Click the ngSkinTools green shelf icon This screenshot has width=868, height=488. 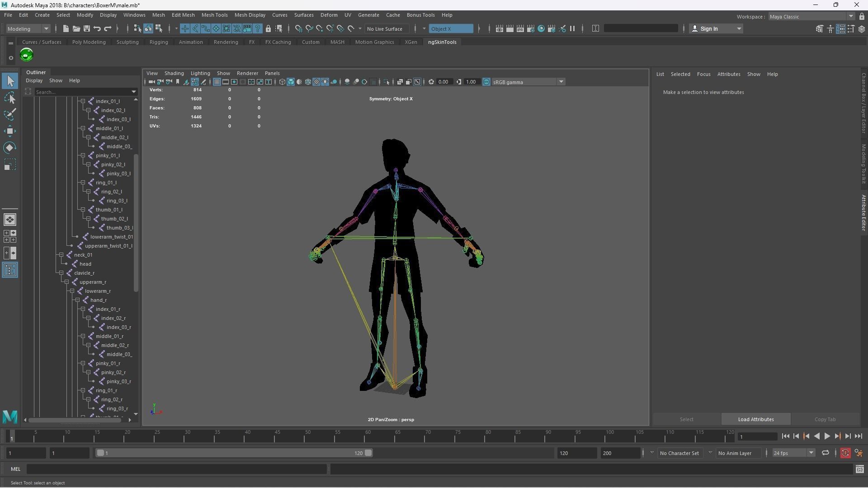pyautogui.click(x=27, y=55)
